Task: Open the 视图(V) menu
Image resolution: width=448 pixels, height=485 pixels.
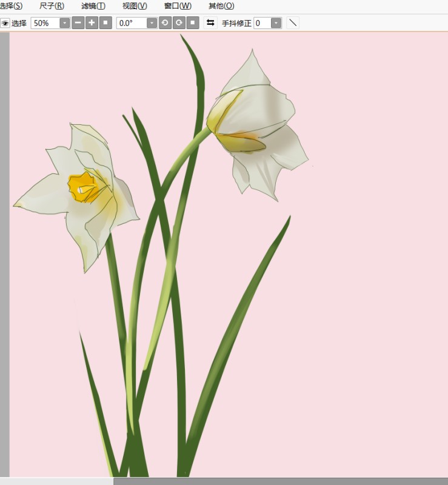Action: pos(134,6)
